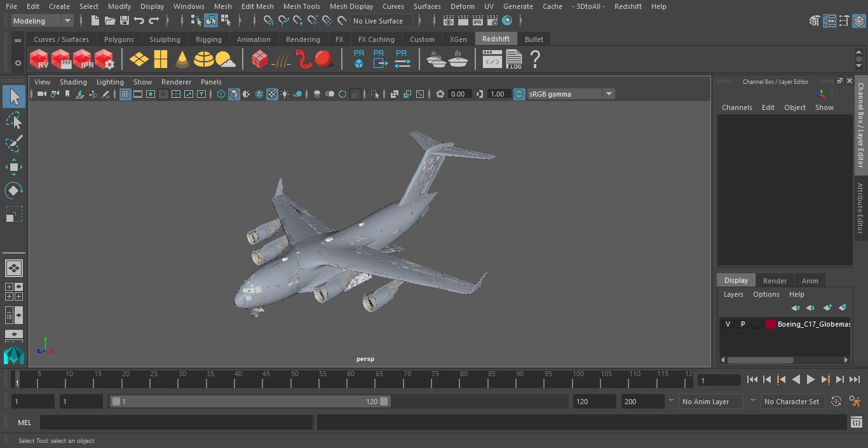The height and width of the screenshot is (448, 868).
Task: Open Redshift help question mark icon
Action: click(535, 59)
